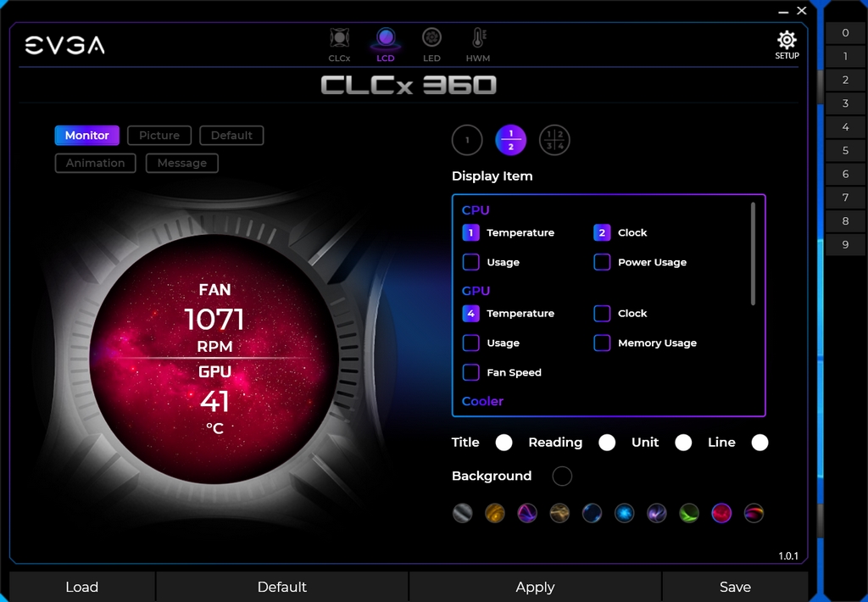Toggle CPU Clock checkbox marked 2
The image size is (868, 602).
[602, 232]
